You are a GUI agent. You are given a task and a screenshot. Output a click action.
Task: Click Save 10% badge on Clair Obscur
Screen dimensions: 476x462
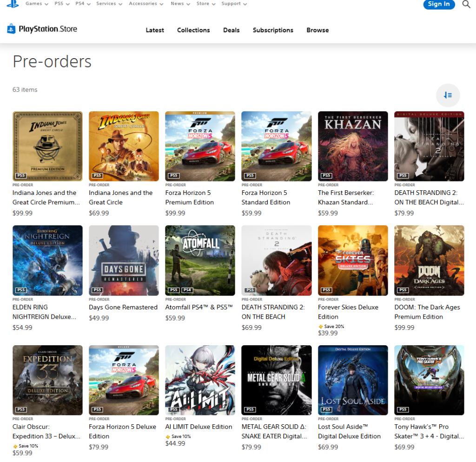26,446
